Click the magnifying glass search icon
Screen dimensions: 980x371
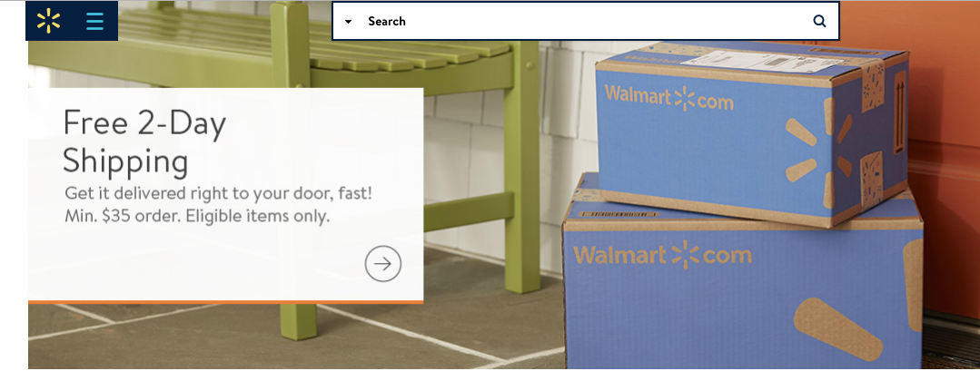click(819, 21)
